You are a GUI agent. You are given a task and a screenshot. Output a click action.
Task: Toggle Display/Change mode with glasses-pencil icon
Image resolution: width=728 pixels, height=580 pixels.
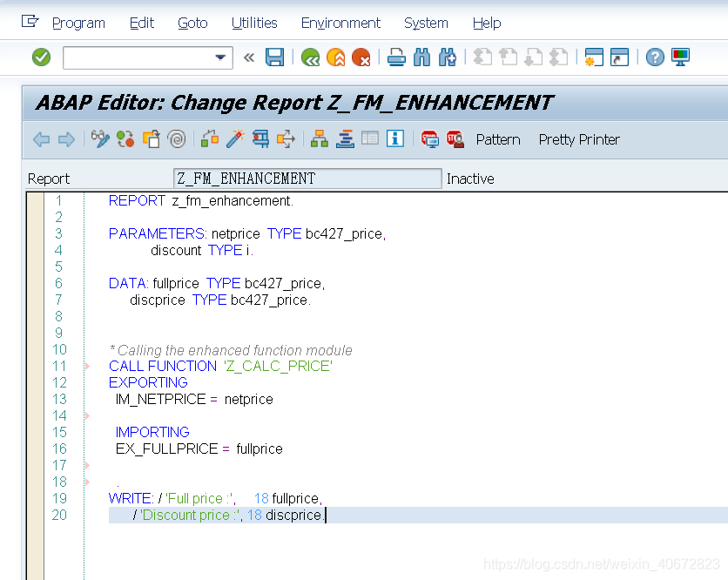(100, 139)
